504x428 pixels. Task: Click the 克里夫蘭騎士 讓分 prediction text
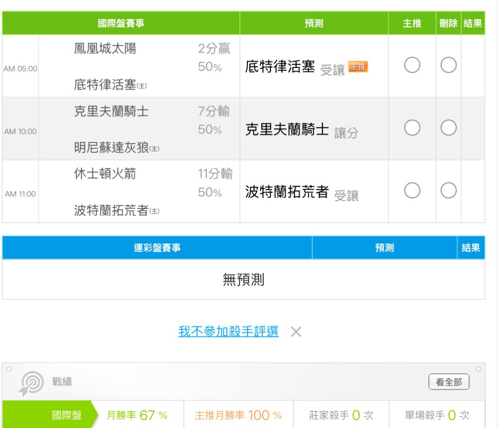[302, 130]
